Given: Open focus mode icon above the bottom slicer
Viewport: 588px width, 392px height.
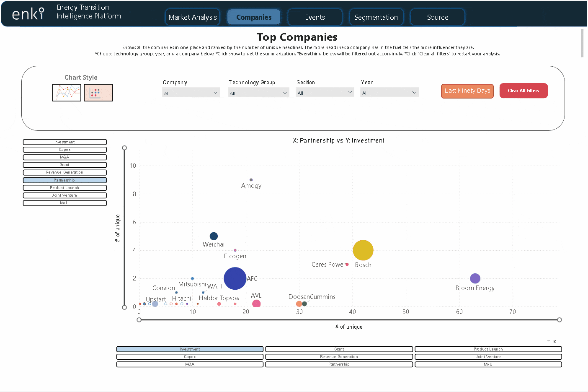Looking at the screenshot, I should tap(555, 341).
